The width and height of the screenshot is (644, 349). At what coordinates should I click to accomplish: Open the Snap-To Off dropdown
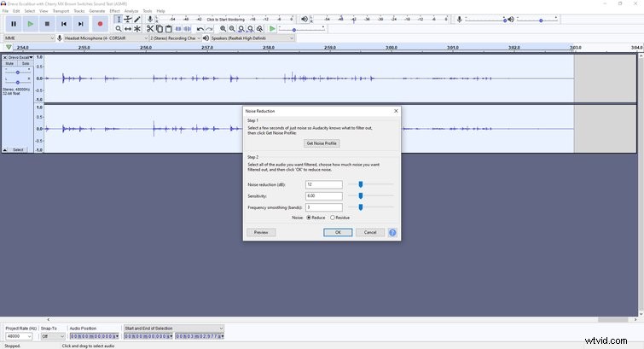click(x=53, y=336)
